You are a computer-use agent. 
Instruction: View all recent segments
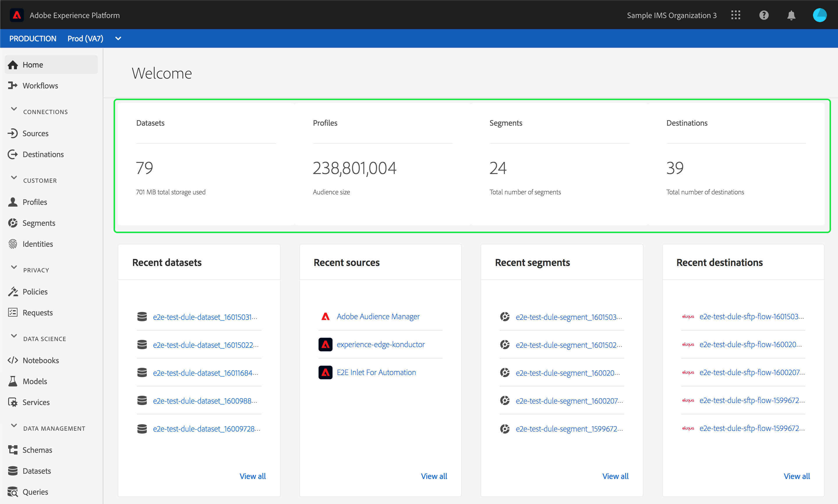pyautogui.click(x=615, y=476)
